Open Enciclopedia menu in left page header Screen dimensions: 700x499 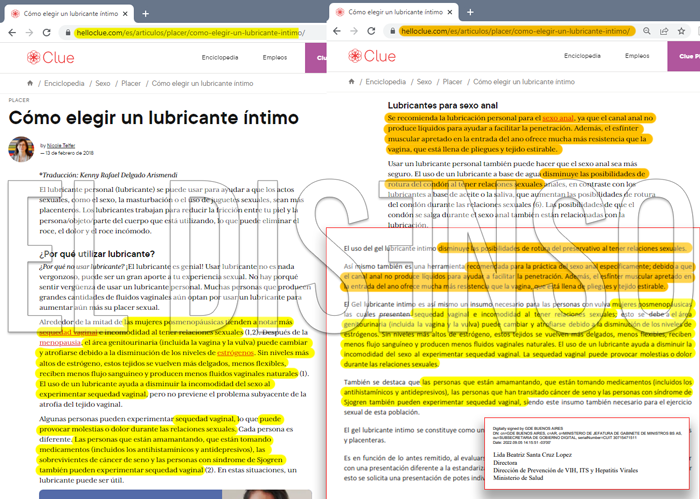click(220, 58)
